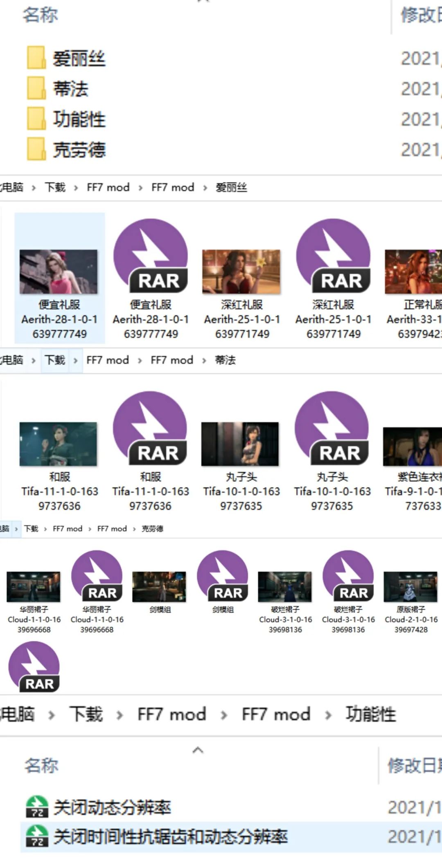
Task: Select the 克劳德 folder in the list
Action: (79, 150)
